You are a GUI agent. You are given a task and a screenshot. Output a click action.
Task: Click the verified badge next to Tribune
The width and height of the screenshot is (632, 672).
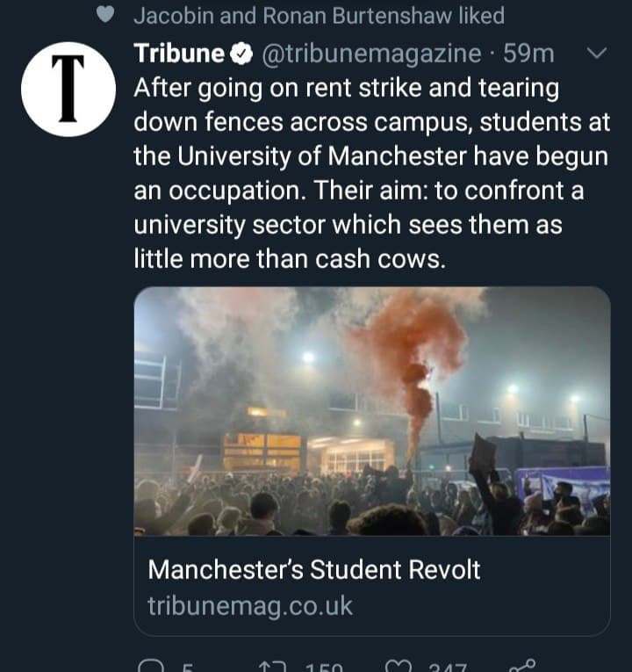pyautogui.click(x=241, y=54)
